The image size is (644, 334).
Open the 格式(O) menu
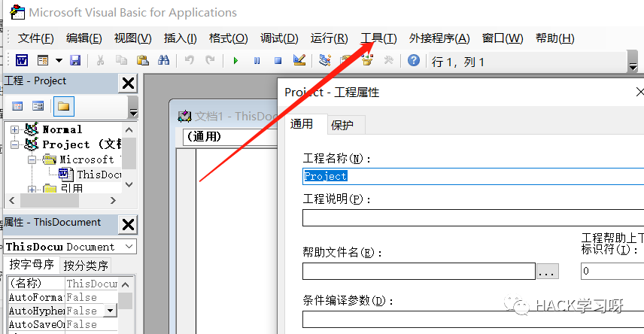[x=229, y=38]
